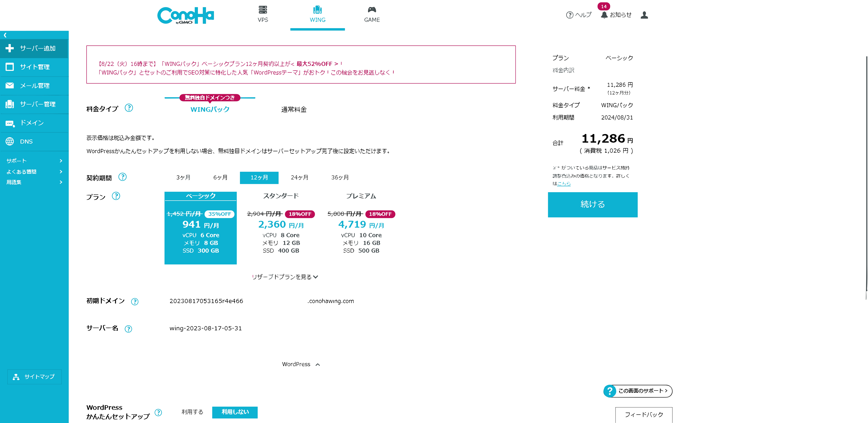Screen dimensions: 868x423
Task: Click the DNS globe icon
Action: point(10,141)
